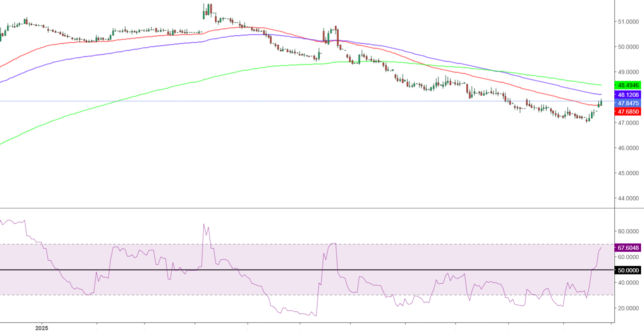Screen dimensions: 644x331
Task: Click the 51.0000 price axis tick
Action: coord(628,22)
